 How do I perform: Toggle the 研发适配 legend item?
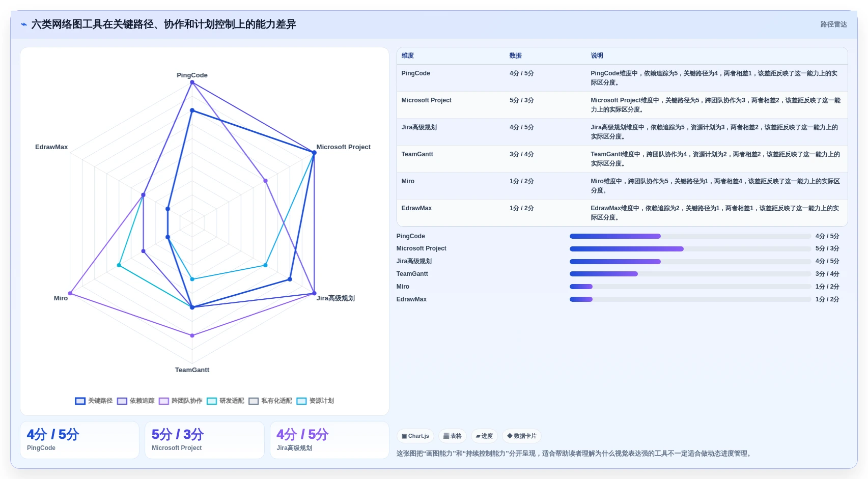(x=226, y=401)
